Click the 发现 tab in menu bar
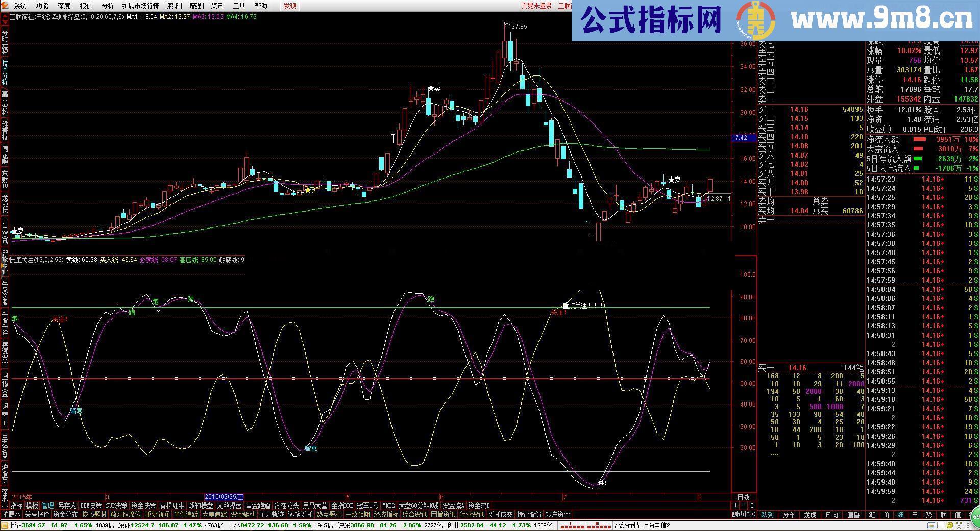This screenshot has height=531, width=980. 290,6
